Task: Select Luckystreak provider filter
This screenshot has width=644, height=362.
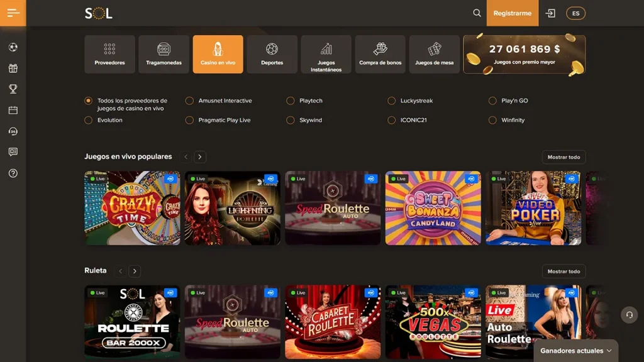Action: click(x=391, y=101)
